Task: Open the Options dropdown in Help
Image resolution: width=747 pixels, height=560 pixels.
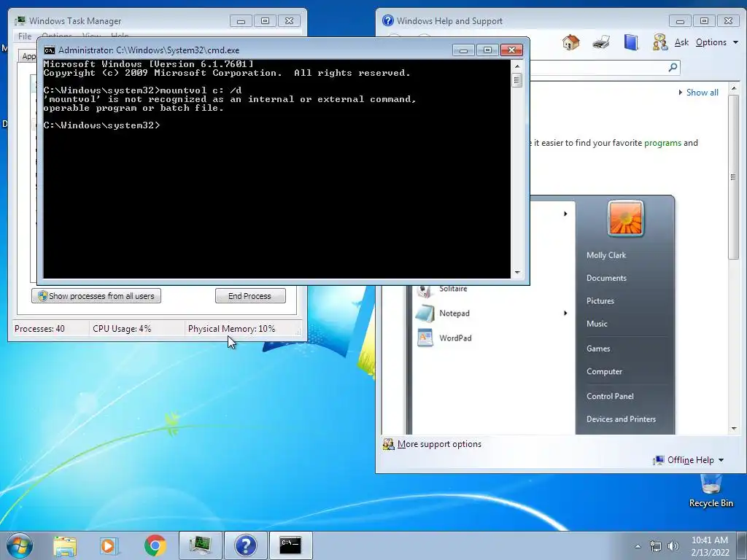Action: click(717, 42)
